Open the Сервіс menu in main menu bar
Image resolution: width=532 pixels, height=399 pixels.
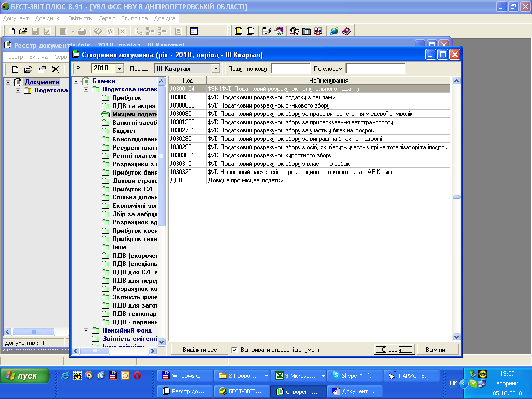[107, 18]
